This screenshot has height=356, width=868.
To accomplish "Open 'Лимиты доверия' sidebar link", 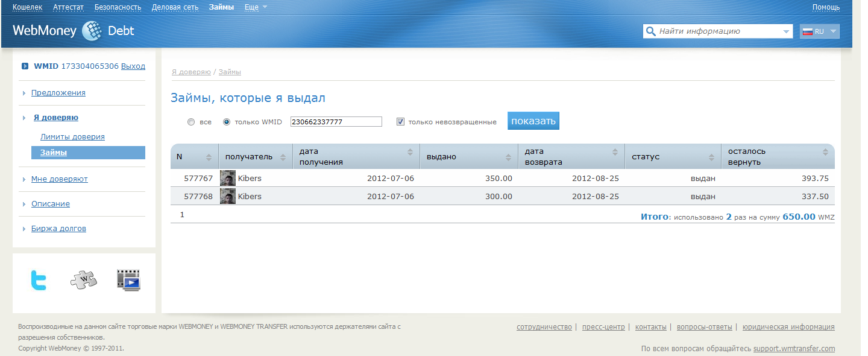I will [72, 137].
